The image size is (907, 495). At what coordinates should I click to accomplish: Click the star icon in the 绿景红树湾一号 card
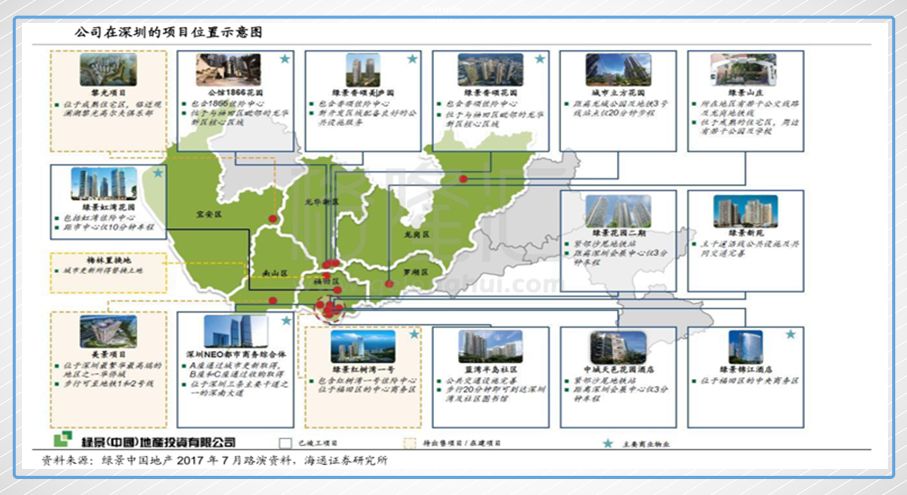coord(414,334)
